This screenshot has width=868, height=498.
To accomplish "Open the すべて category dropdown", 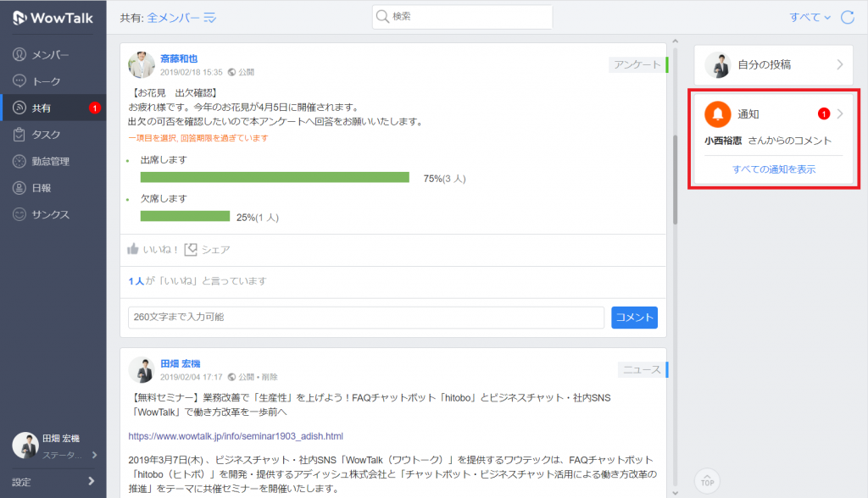I will pos(810,17).
